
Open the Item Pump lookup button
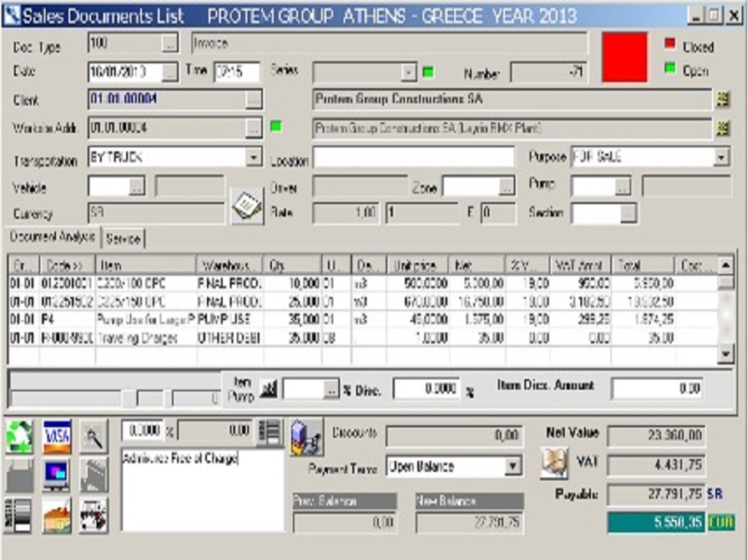tap(331, 390)
